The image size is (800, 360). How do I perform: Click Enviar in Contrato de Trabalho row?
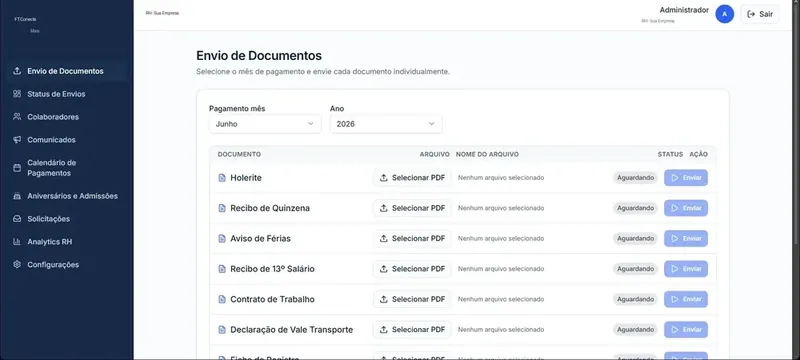click(686, 299)
